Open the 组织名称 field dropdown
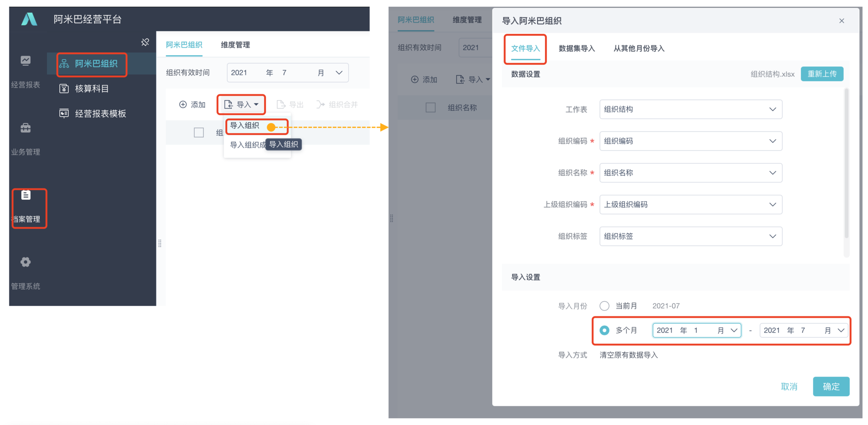Image resolution: width=868 pixels, height=425 pixels. (x=691, y=173)
